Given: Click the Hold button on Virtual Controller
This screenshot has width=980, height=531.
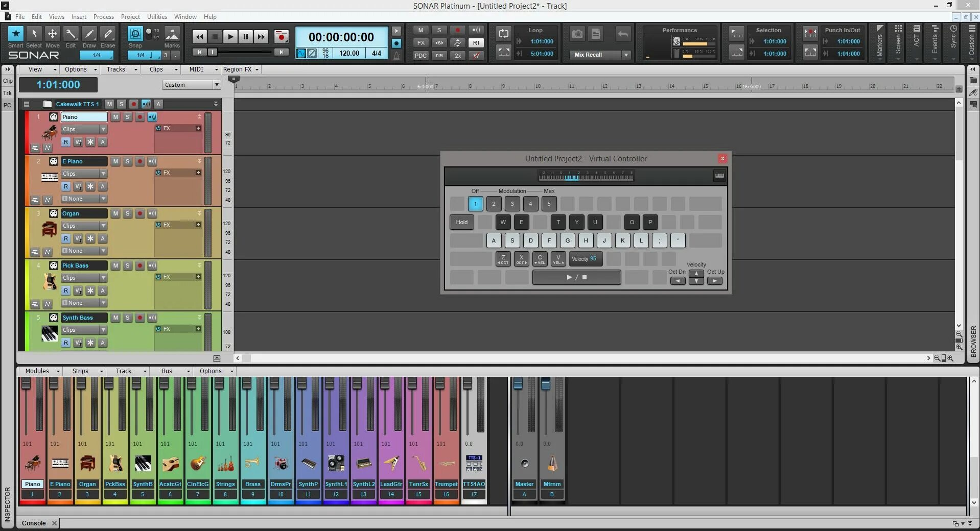Looking at the screenshot, I should (x=462, y=222).
